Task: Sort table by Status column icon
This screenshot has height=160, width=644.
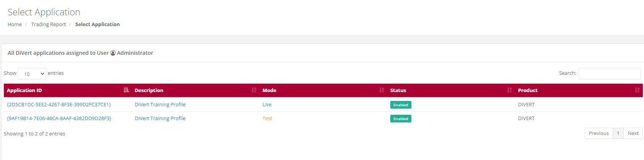Action: [509, 90]
